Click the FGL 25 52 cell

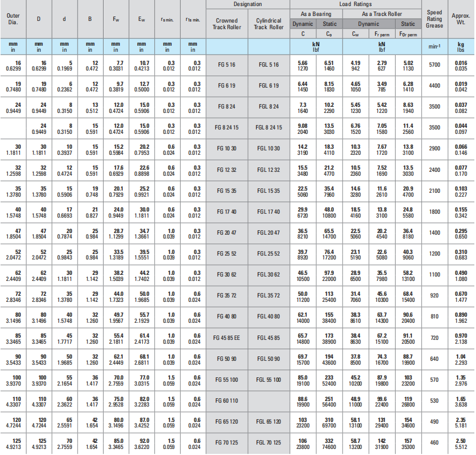(268, 254)
